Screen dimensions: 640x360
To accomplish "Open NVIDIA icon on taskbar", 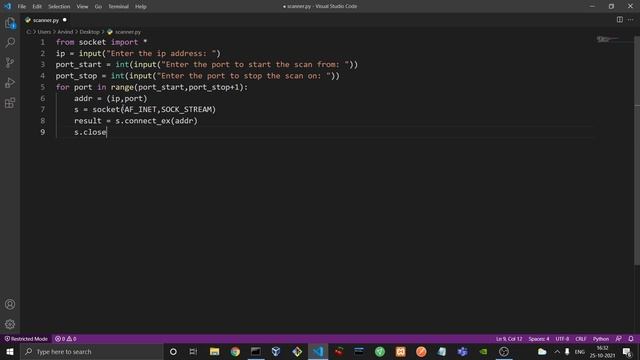I will click(483, 351).
